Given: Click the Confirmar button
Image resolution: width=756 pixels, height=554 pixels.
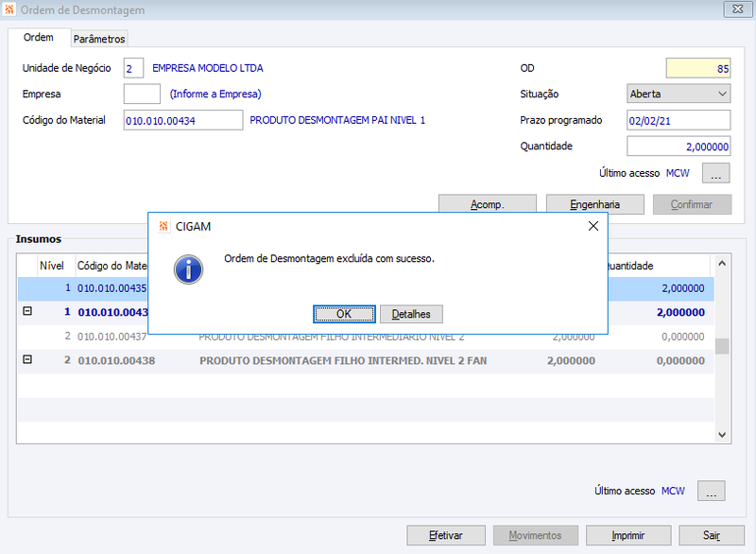Looking at the screenshot, I should pos(692,204).
